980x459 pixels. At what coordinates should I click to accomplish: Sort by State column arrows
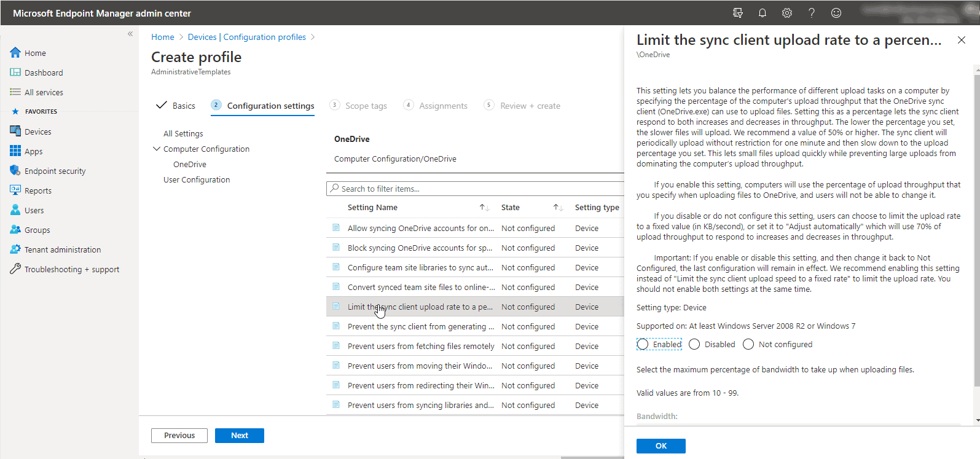click(x=558, y=208)
